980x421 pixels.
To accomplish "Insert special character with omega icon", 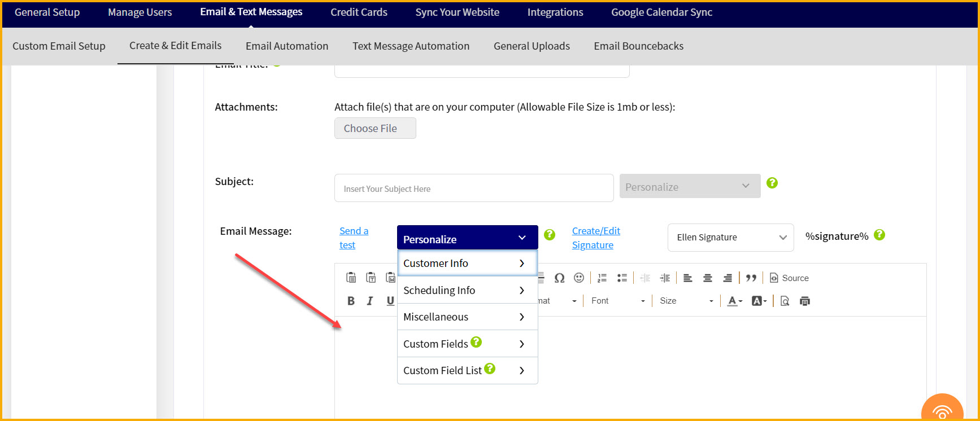I will (x=559, y=278).
